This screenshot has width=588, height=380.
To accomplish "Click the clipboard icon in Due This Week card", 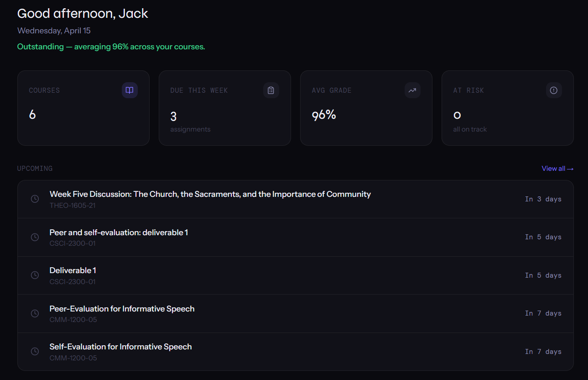I will pos(271,90).
